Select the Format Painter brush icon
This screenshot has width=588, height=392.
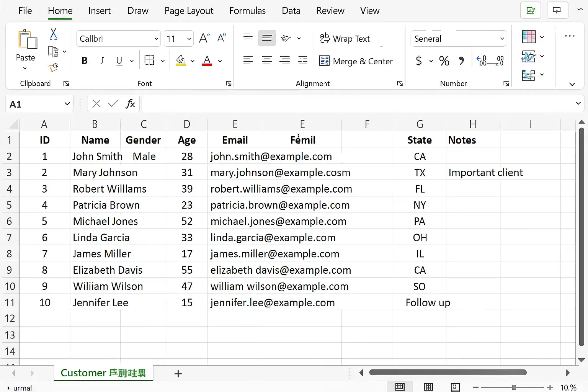point(53,68)
